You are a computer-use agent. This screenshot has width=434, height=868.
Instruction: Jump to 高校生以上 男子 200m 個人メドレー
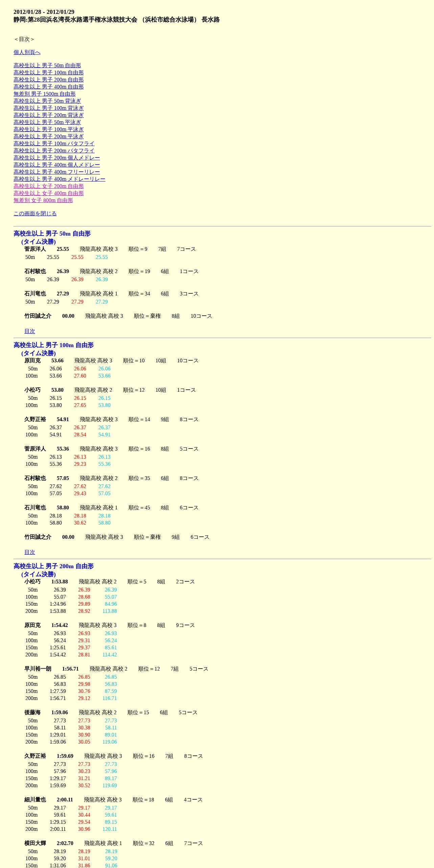(x=57, y=158)
